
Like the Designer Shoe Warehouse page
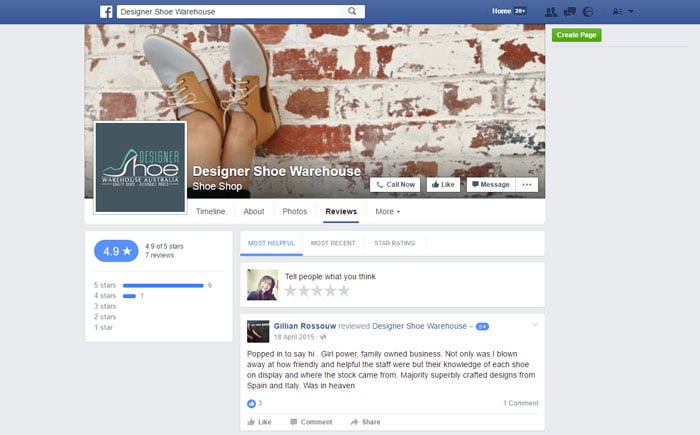(443, 184)
